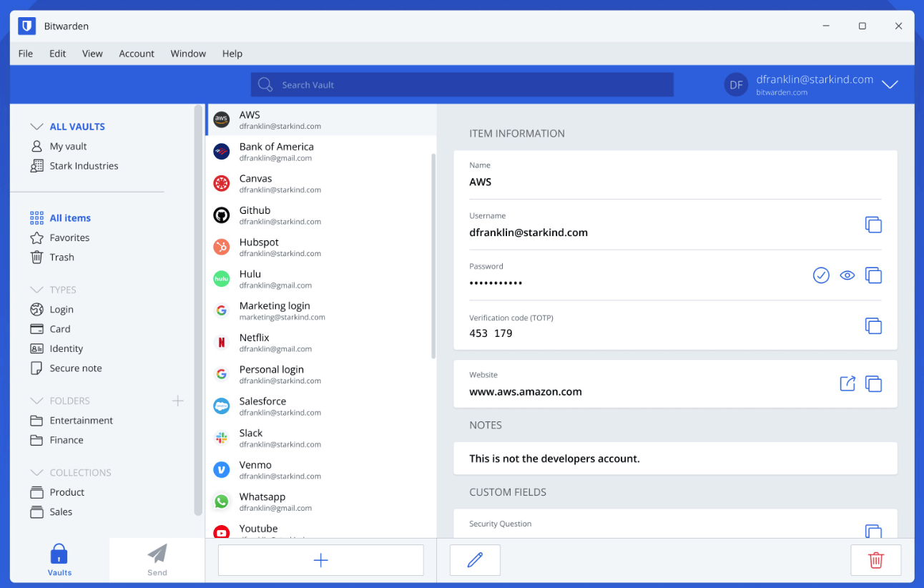Click the item list scrollbar

pyautogui.click(x=433, y=255)
